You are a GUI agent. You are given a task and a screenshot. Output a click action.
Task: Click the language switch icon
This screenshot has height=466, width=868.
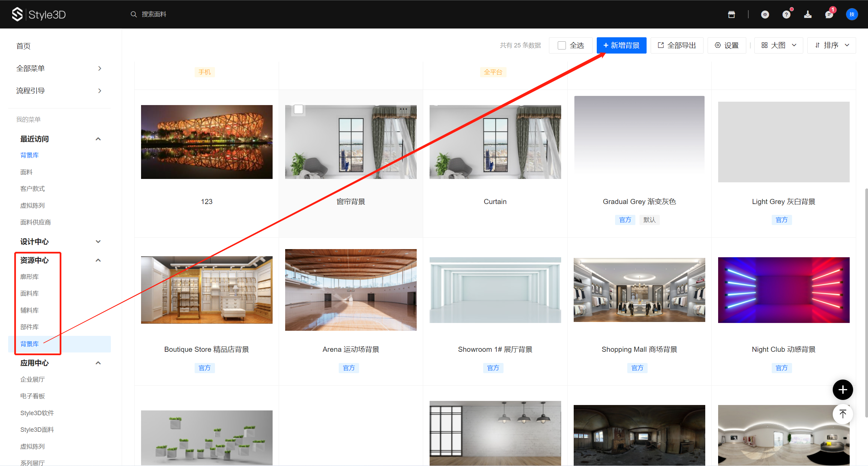pos(765,15)
